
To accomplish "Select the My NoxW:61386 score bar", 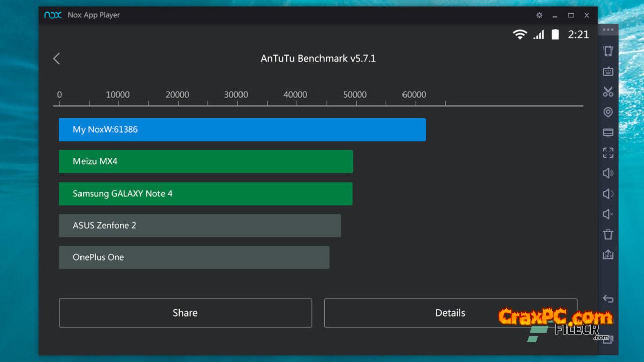I will pyautogui.click(x=242, y=130).
